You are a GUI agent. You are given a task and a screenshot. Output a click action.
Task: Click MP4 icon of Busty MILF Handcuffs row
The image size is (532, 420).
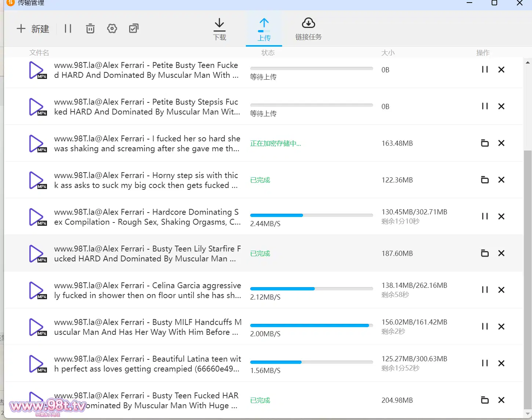click(x=38, y=327)
